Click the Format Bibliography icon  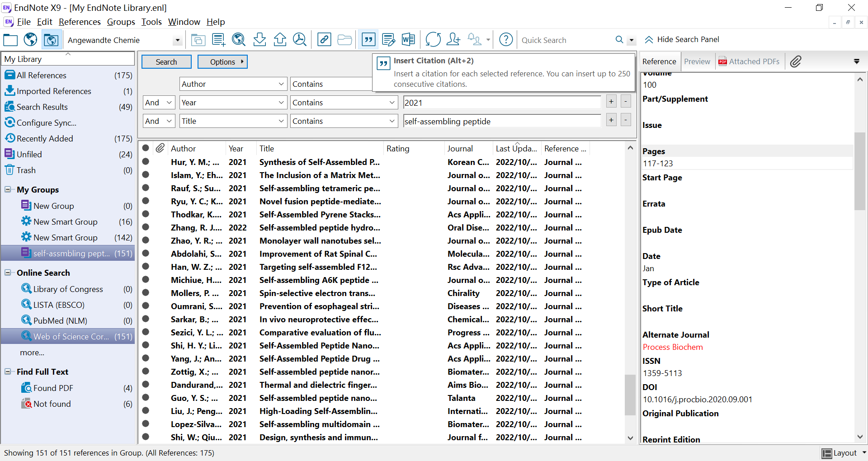(x=388, y=40)
